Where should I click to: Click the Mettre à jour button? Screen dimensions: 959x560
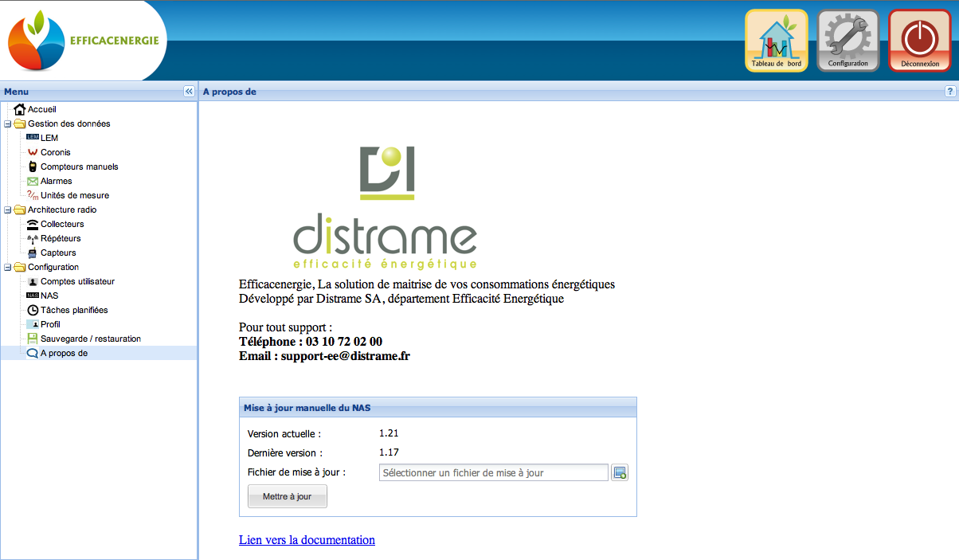click(288, 496)
